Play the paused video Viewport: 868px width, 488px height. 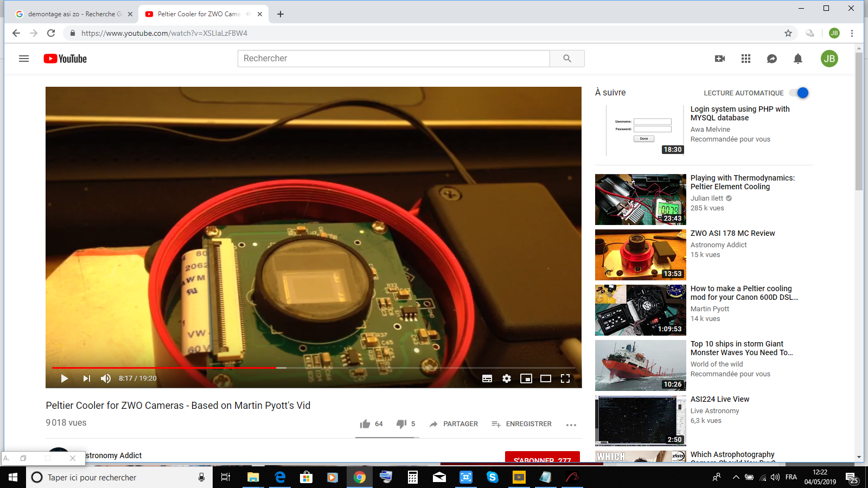tap(65, 378)
